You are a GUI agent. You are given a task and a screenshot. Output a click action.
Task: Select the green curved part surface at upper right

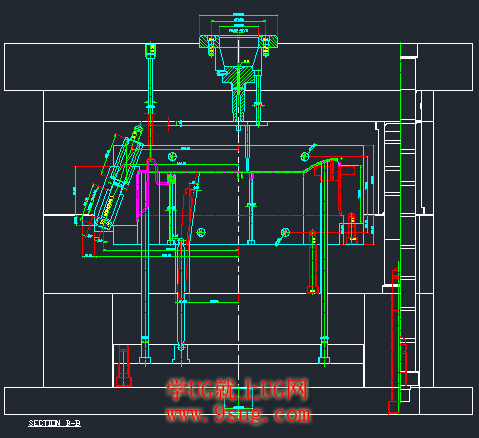click(x=322, y=165)
